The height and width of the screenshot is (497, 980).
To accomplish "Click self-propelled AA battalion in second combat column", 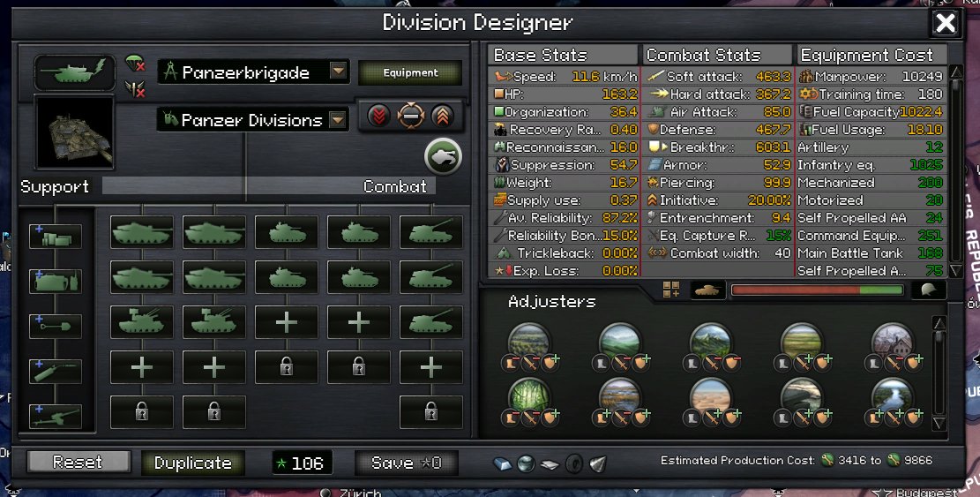I will tap(213, 322).
